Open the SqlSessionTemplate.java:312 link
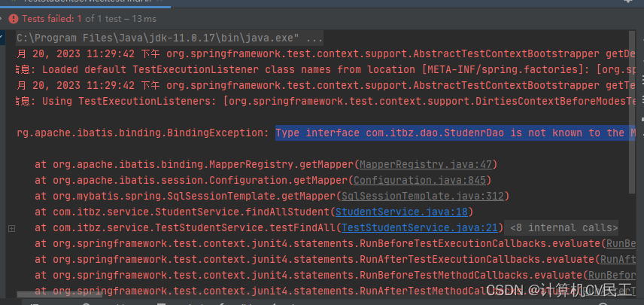The width and height of the screenshot is (644, 305). [x=423, y=196]
